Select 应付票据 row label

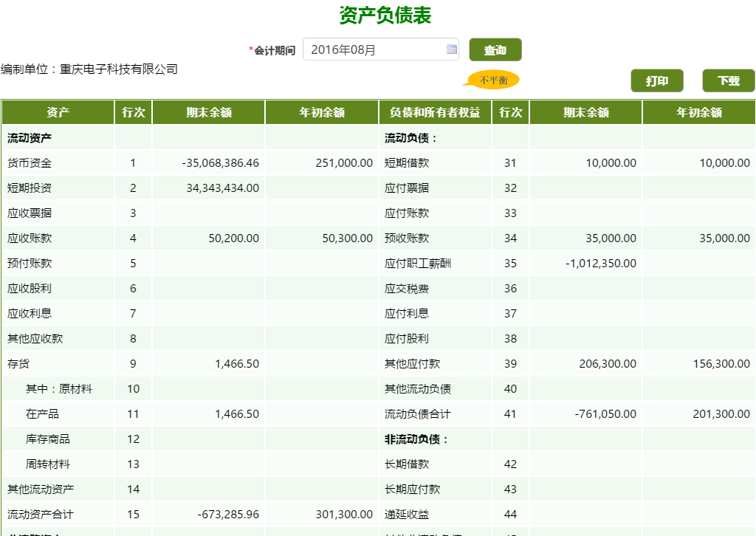coord(407,188)
